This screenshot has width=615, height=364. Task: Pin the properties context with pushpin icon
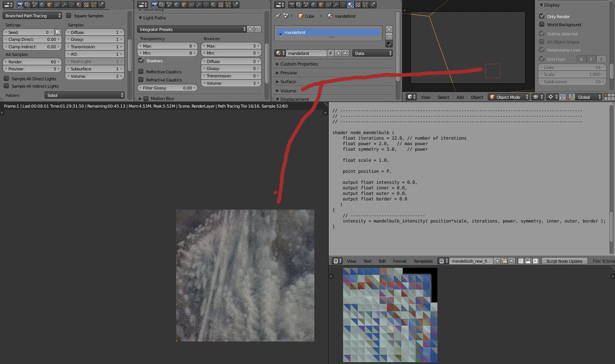point(278,16)
